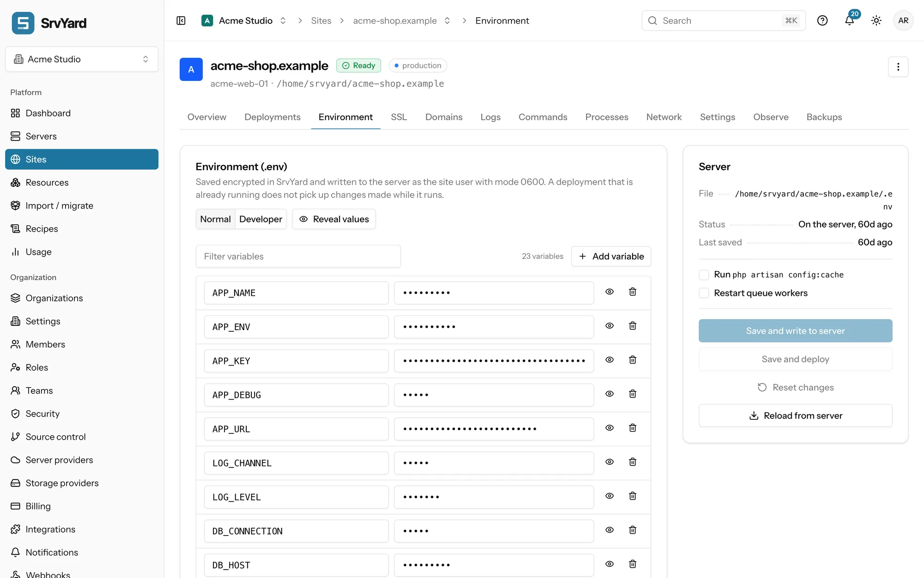The width and height of the screenshot is (924, 578).
Task: Click Save and deploy button
Action: point(795,359)
